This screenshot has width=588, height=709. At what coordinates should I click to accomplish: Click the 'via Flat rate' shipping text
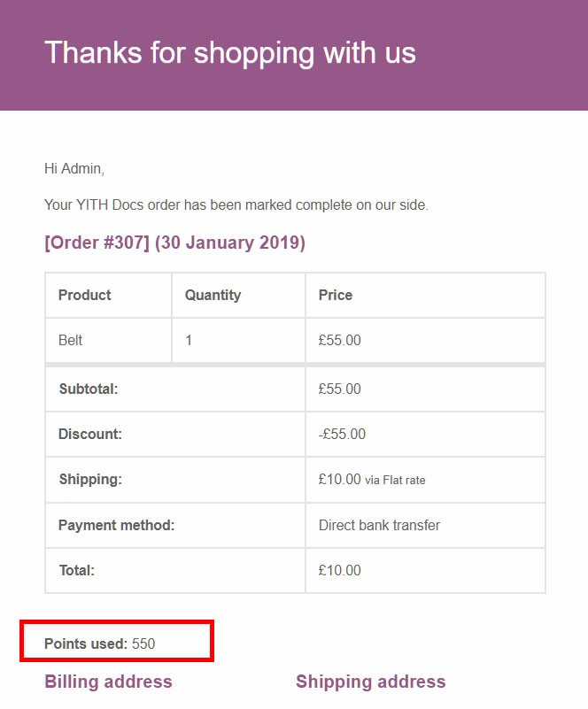pyautogui.click(x=395, y=481)
